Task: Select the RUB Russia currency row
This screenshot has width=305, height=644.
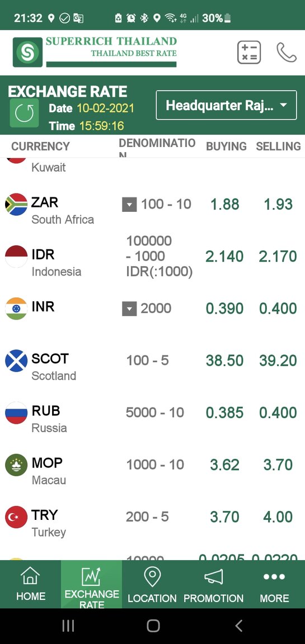Action: pyautogui.click(x=152, y=413)
